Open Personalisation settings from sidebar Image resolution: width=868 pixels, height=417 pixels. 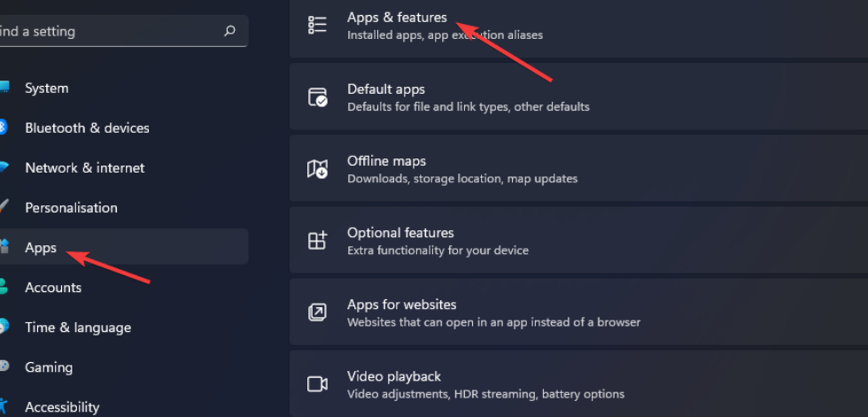tap(71, 208)
